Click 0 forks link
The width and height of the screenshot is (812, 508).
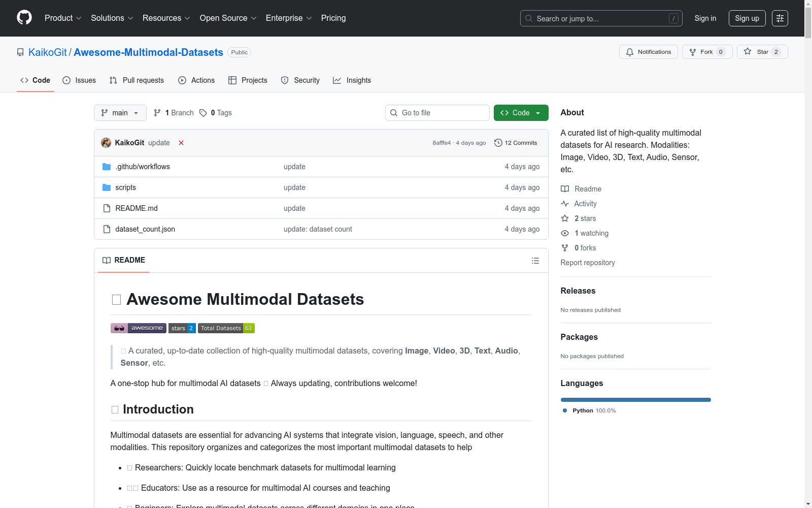pyautogui.click(x=579, y=248)
